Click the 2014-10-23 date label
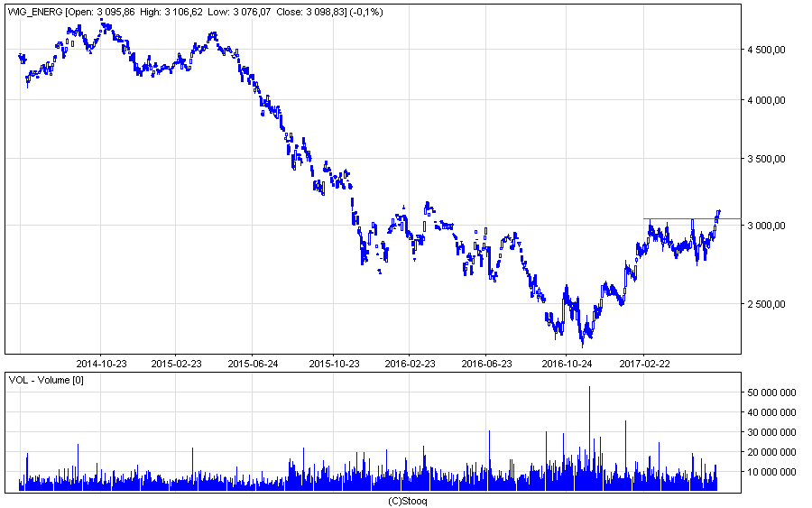The width and height of the screenshot is (812, 508). [101, 364]
